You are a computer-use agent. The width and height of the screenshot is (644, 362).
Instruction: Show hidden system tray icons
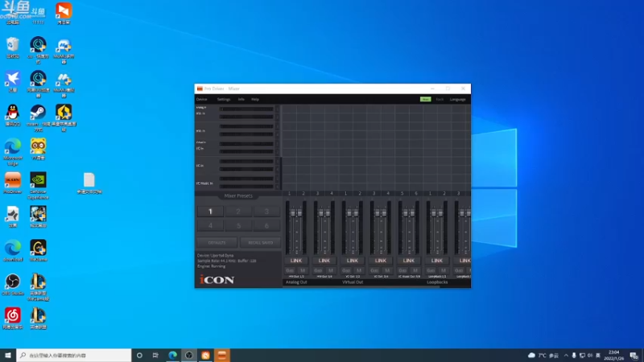pos(566,355)
